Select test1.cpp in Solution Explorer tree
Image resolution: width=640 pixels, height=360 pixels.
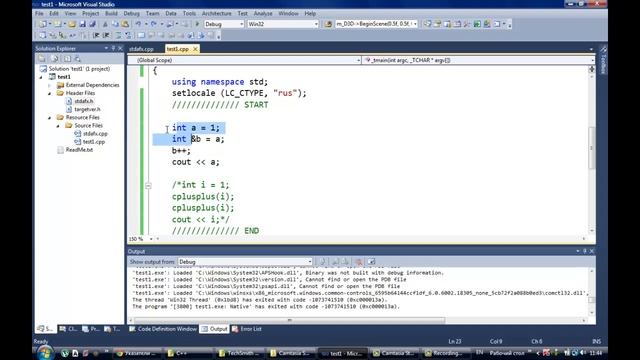click(94, 142)
